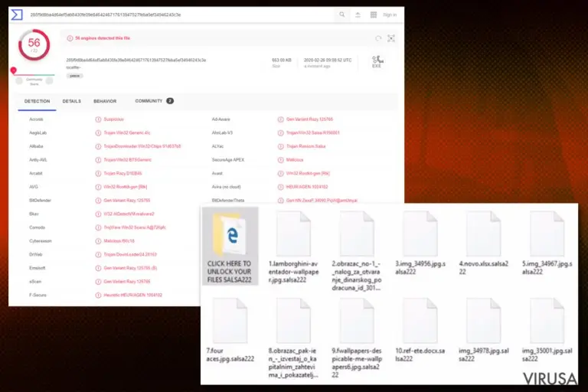Click the alert icon in the Bkav detection row
588x392 pixels.
coord(98,214)
